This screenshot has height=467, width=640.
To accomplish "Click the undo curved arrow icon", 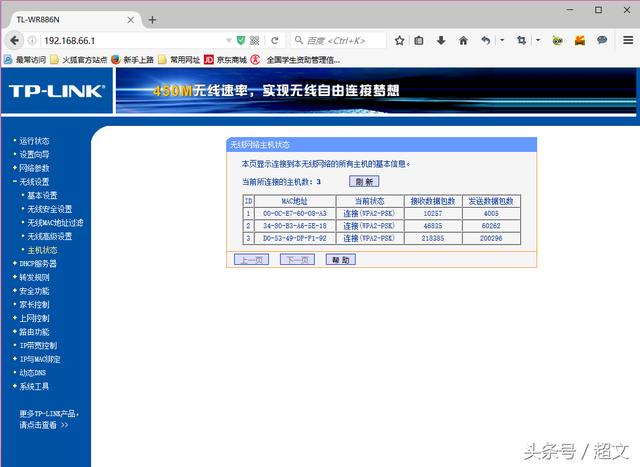I will [x=485, y=40].
